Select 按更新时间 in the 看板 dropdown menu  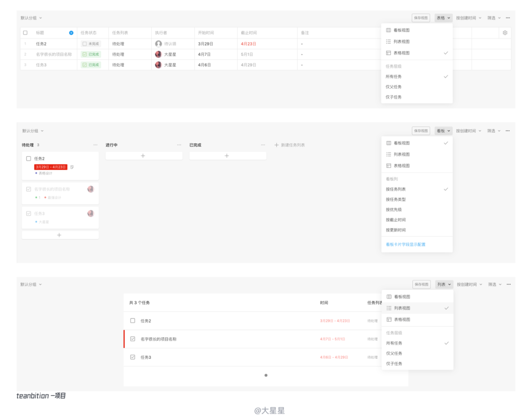pyautogui.click(x=417, y=230)
